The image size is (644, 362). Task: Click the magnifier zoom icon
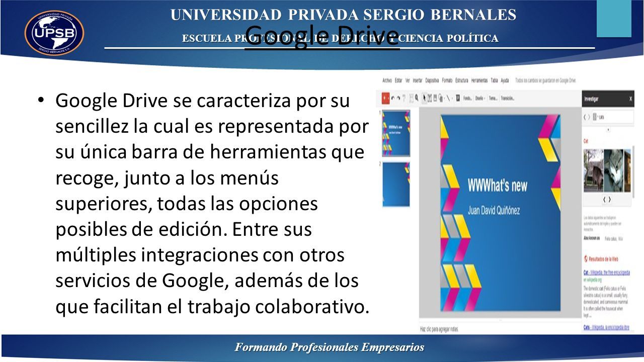417,98
